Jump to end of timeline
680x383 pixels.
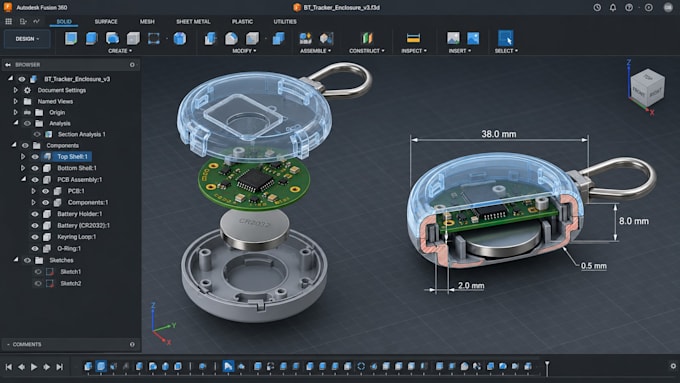point(60,367)
